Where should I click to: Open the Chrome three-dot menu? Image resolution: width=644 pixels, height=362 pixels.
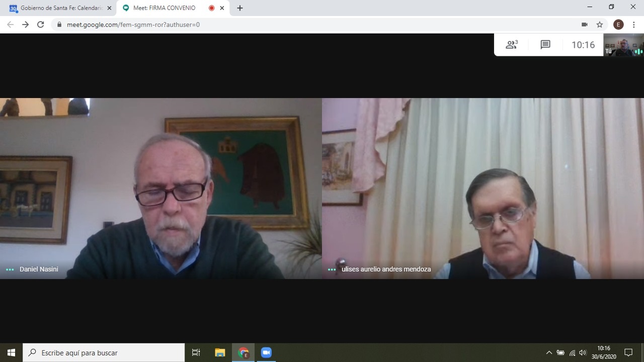click(633, 25)
